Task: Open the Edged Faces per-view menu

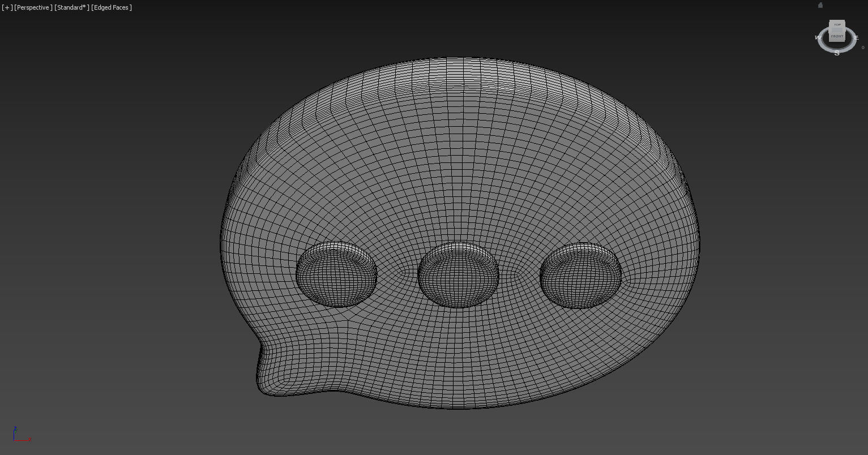Action: coord(112,7)
